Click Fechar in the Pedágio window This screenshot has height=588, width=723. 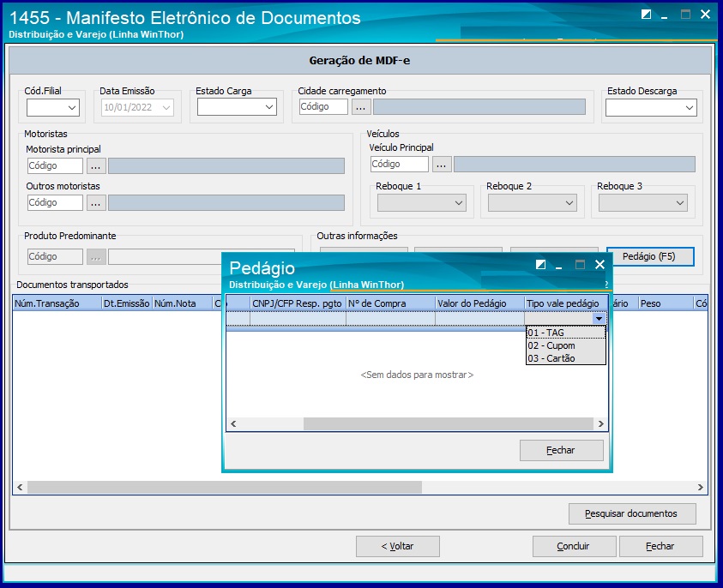[561, 450]
